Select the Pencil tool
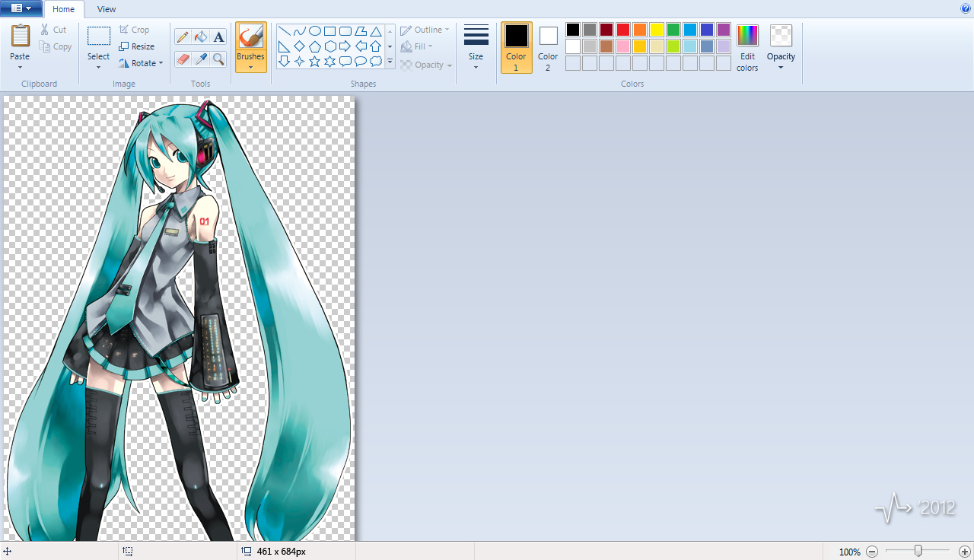Viewport: 974px width, 560px height. point(183,37)
